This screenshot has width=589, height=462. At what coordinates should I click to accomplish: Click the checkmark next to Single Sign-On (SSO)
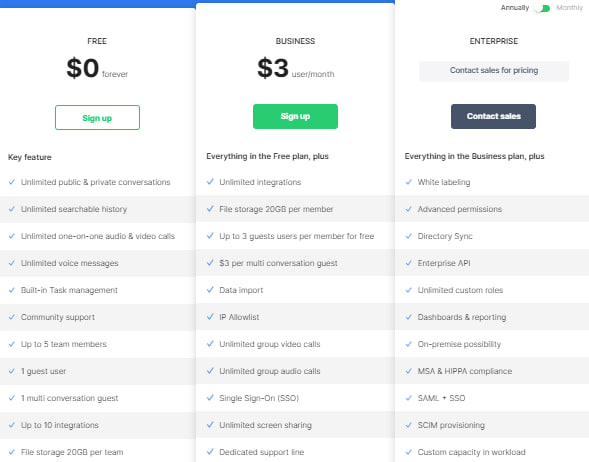(210, 398)
